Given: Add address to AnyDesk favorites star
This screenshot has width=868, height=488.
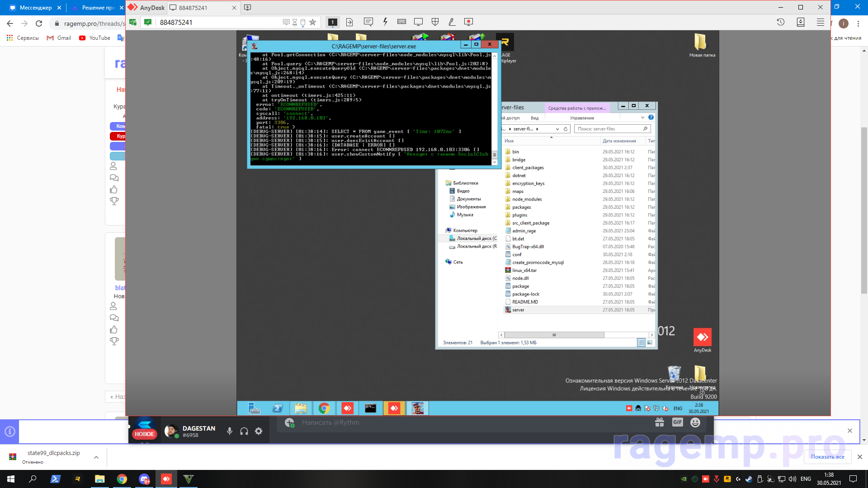Looking at the screenshot, I should (x=312, y=22).
